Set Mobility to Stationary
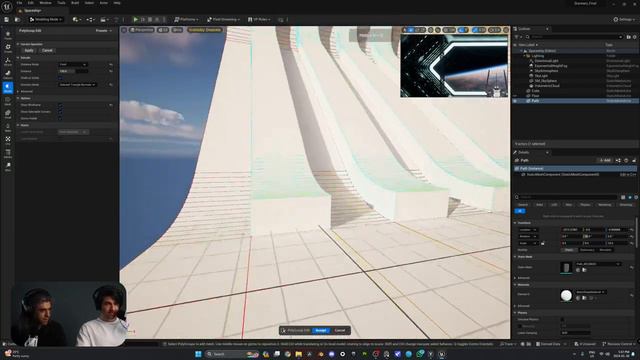 pos(587,250)
